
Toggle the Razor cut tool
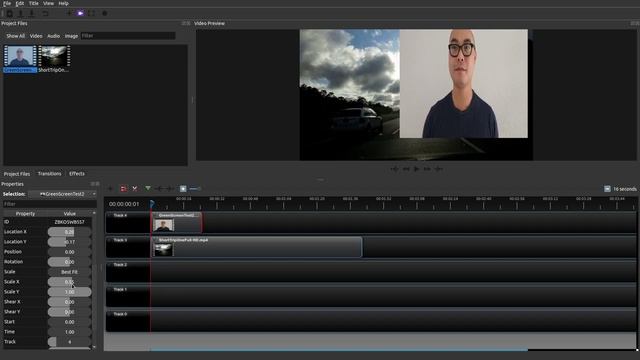135,189
